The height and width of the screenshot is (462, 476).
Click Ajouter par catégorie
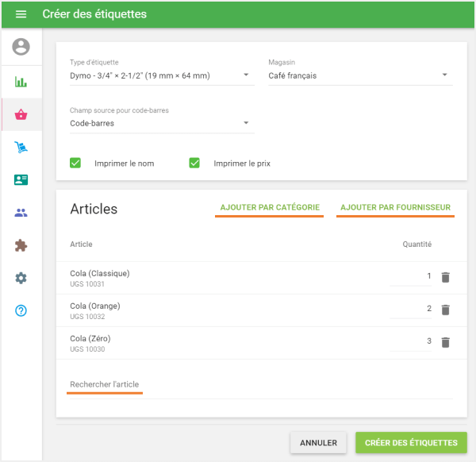269,208
